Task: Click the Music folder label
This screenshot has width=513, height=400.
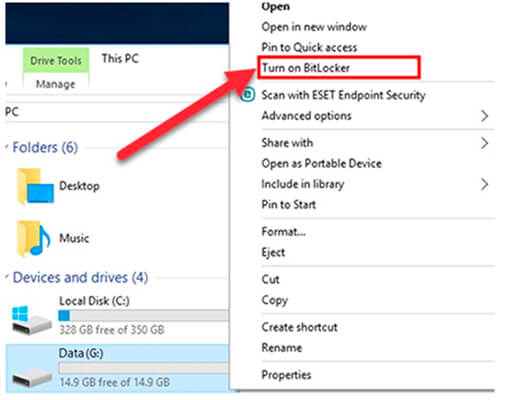Action: point(74,238)
